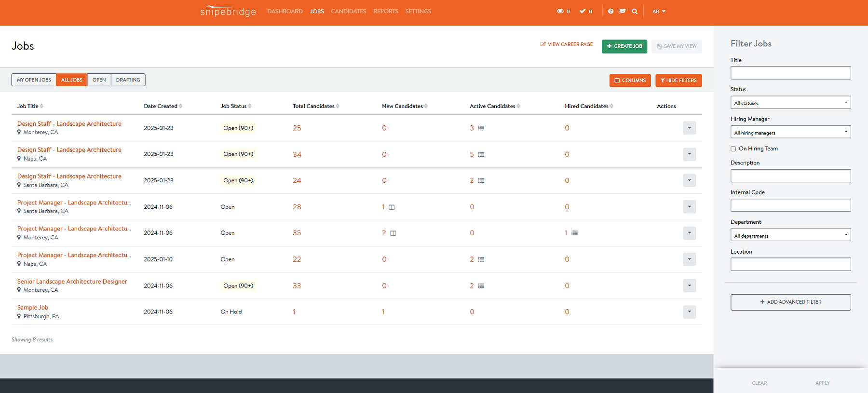Sort by Job Title column arrows
868x393 pixels.
click(x=41, y=106)
